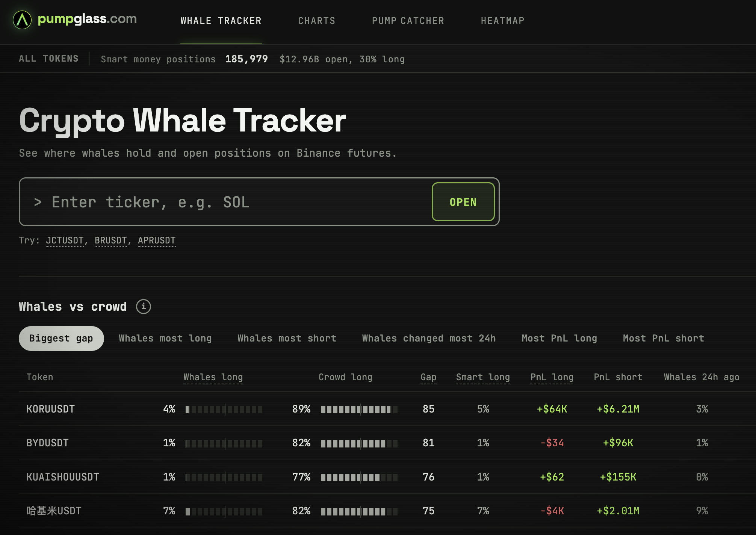Click the PnL short column header
The width and height of the screenshot is (756, 535).
(x=618, y=377)
